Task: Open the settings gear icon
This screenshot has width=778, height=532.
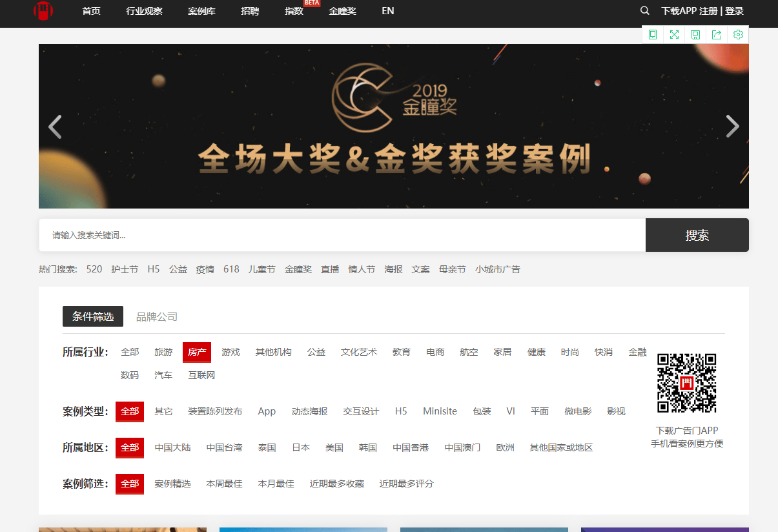Action: (x=737, y=34)
